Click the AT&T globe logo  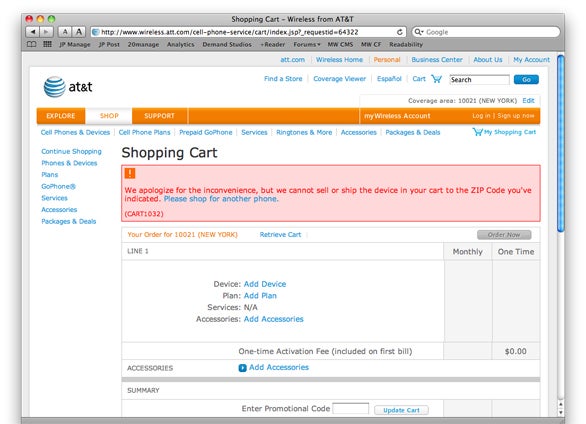point(55,87)
